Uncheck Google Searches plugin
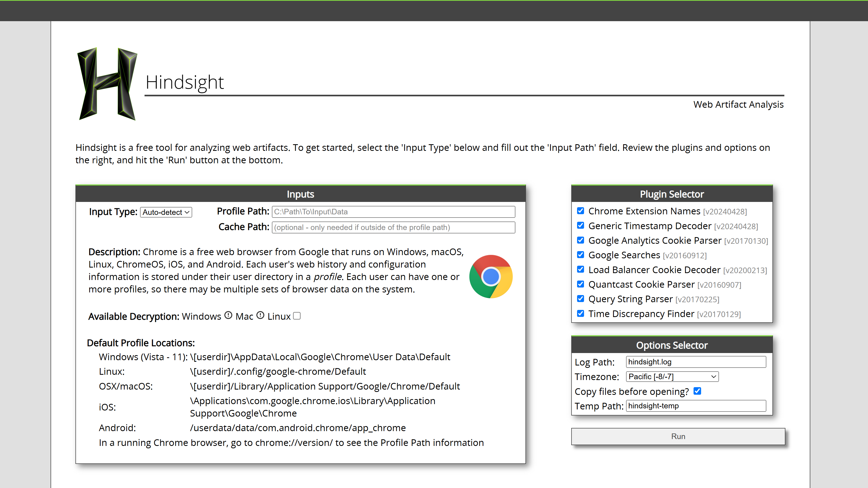The image size is (868, 488). tap(580, 255)
